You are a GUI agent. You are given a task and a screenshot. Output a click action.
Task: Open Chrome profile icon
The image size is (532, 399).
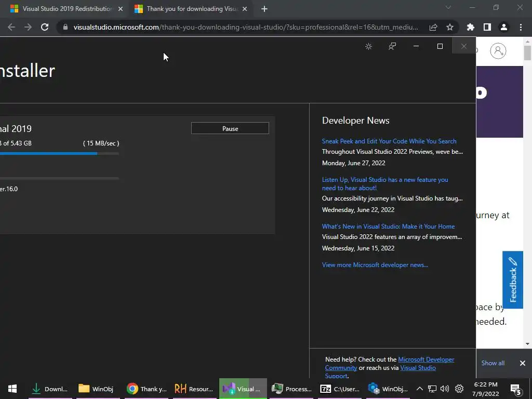[504, 27]
